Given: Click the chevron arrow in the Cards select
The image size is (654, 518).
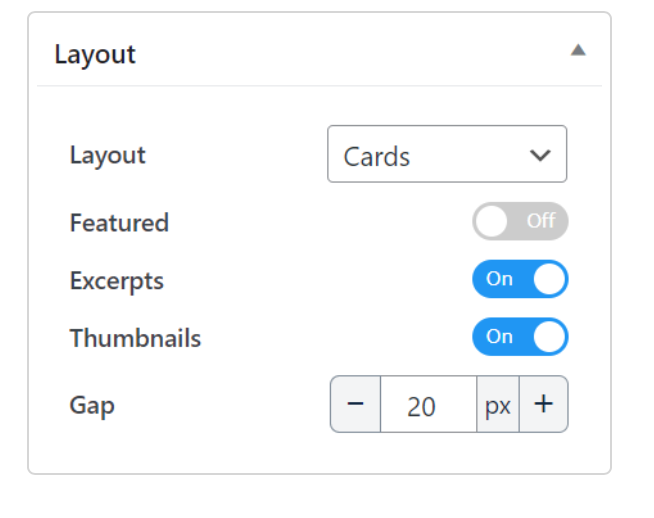Looking at the screenshot, I should 540,155.
